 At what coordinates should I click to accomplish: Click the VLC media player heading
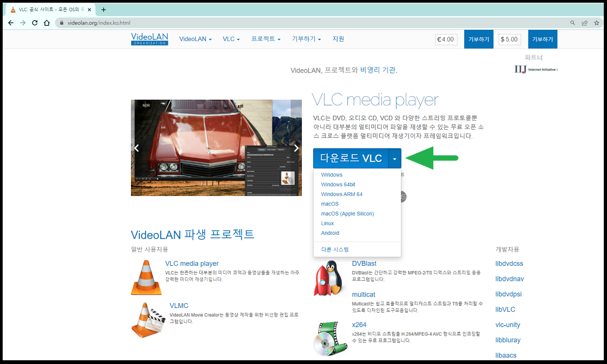pos(375,100)
